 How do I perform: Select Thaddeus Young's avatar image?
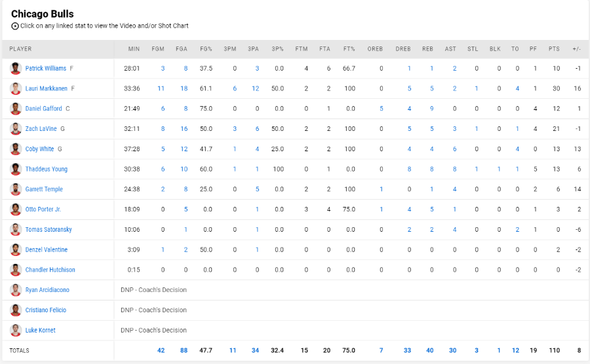click(16, 169)
